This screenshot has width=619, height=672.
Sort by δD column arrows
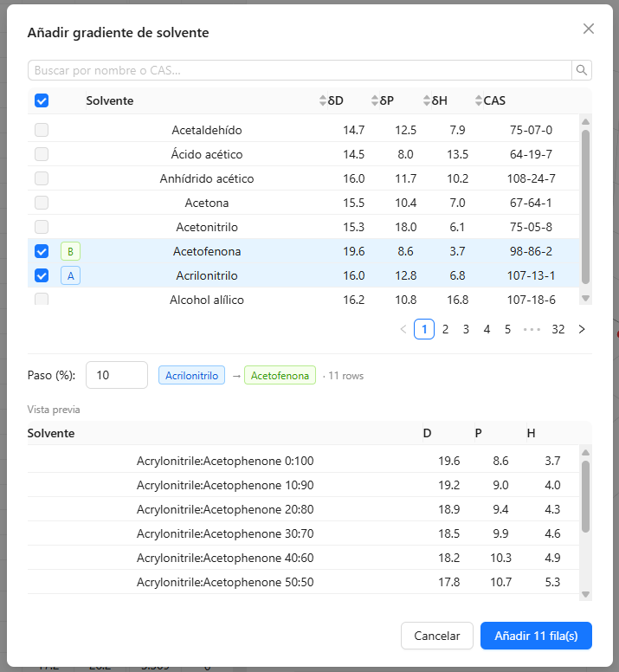[x=323, y=100]
